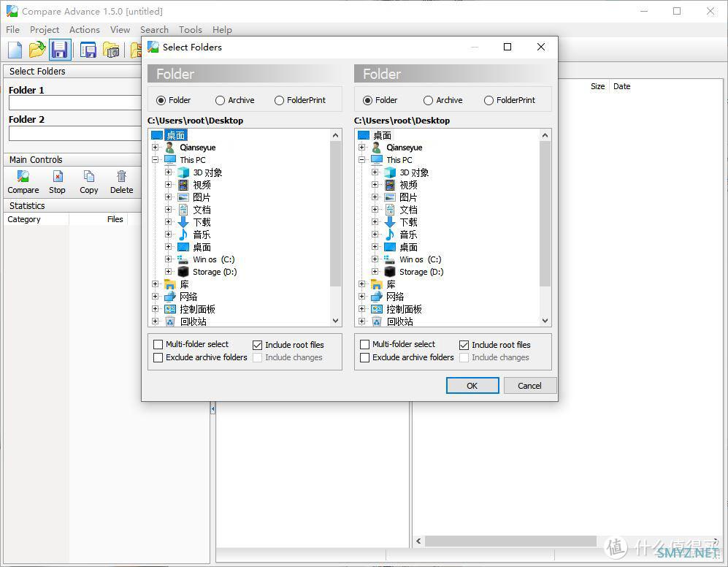
Task: Open the Project menu
Action: tap(44, 30)
